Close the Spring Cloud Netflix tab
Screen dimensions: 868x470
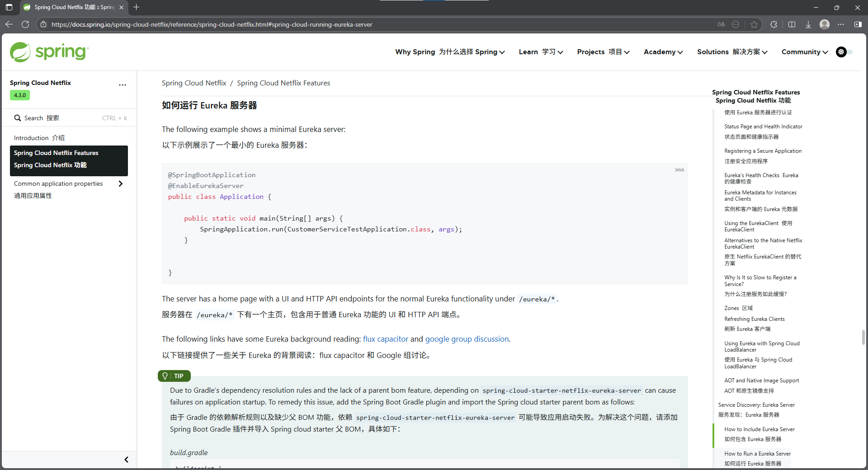121,7
